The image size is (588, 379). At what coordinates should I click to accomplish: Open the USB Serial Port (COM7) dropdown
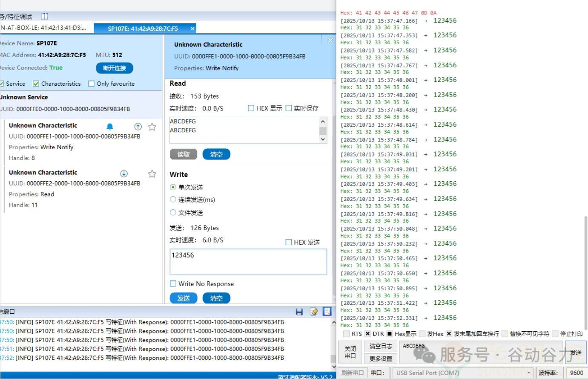[463, 373]
